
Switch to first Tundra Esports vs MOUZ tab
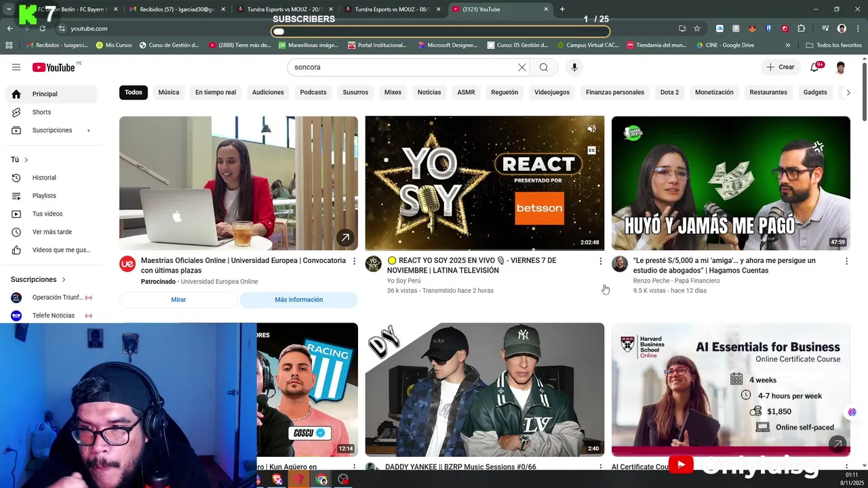(285, 9)
